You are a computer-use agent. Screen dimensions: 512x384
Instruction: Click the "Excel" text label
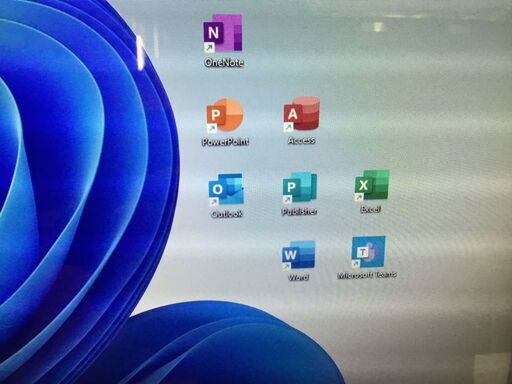371,209
